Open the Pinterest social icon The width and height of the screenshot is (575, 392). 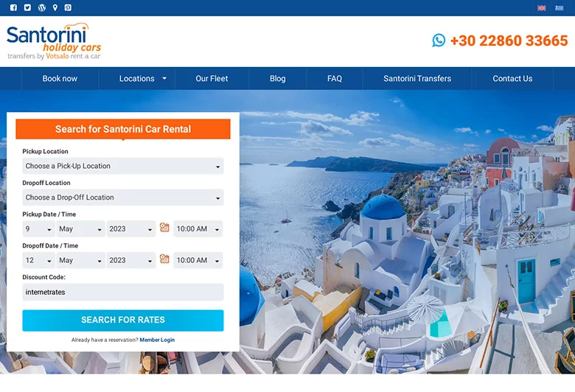tap(69, 7)
